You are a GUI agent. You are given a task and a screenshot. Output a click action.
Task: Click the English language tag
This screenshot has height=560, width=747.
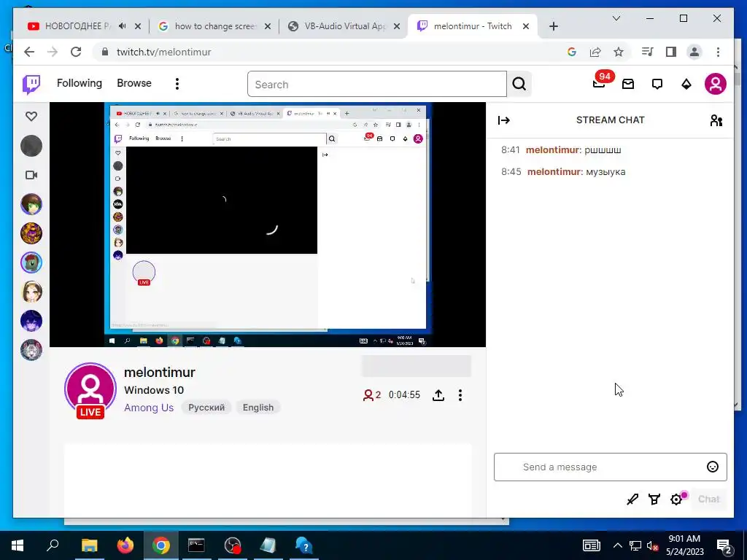tap(258, 408)
